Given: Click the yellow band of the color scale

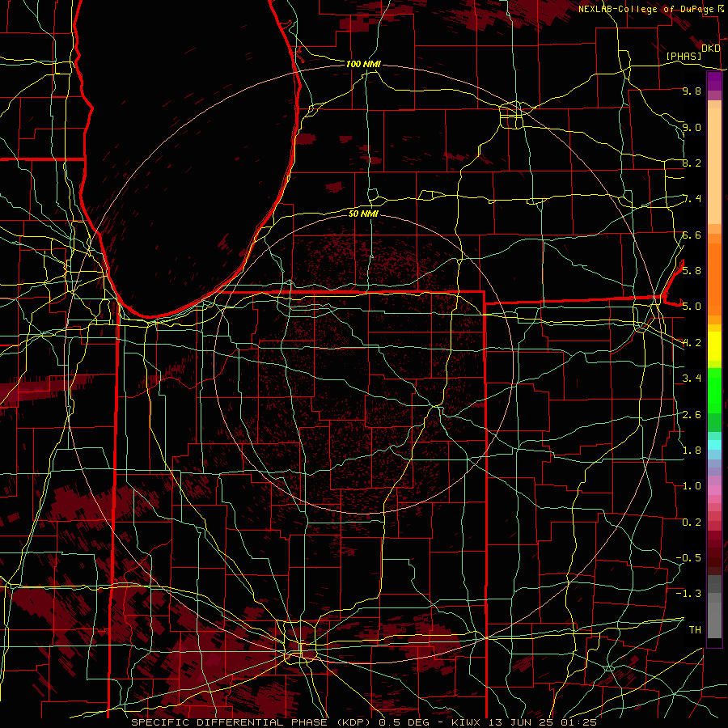Looking at the screenshot, I should click(x=714, y=346).
